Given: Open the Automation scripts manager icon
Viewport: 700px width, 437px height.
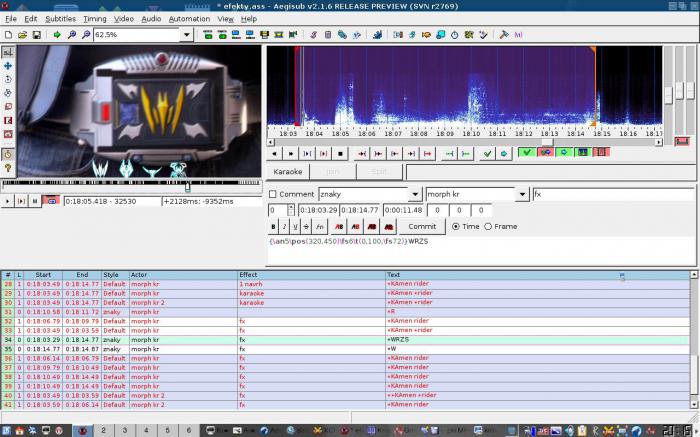Looking at the screenshot, I should click(377, 34).
